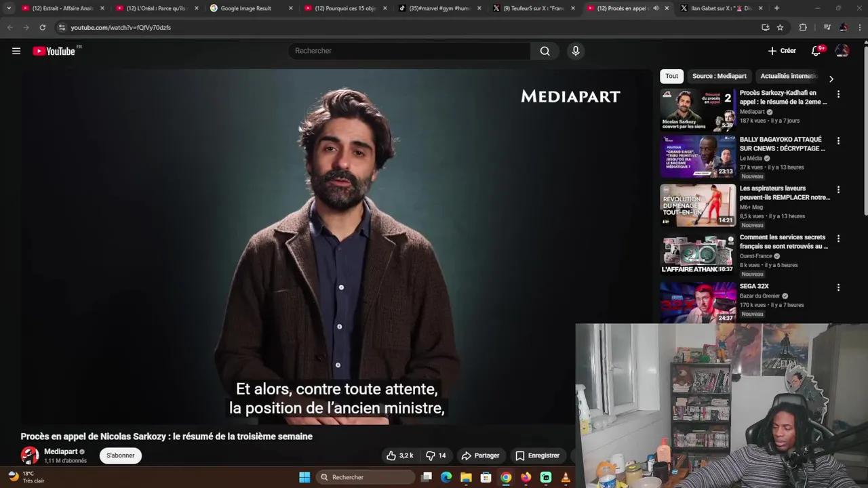Open the tab search dropdown arrow
Screen dimensions: 868x488
9,8
